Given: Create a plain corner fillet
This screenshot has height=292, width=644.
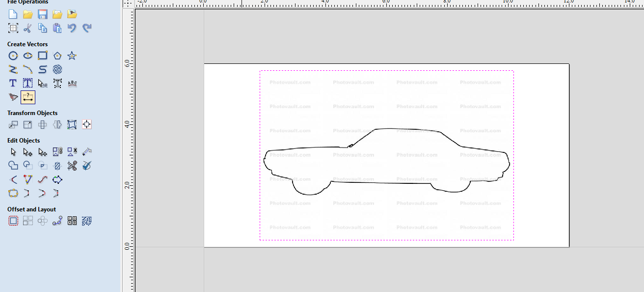Looking at the screenshot, I should pos(28,193).
